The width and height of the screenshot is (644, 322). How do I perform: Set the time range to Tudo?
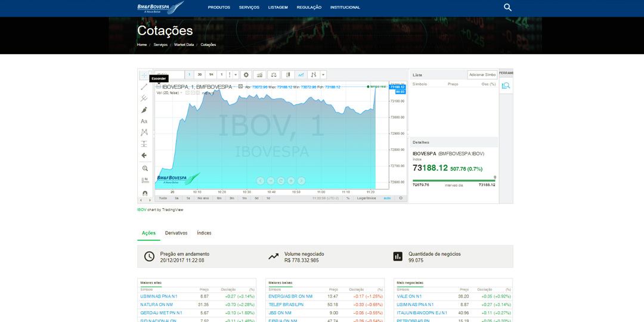(163, 198)
